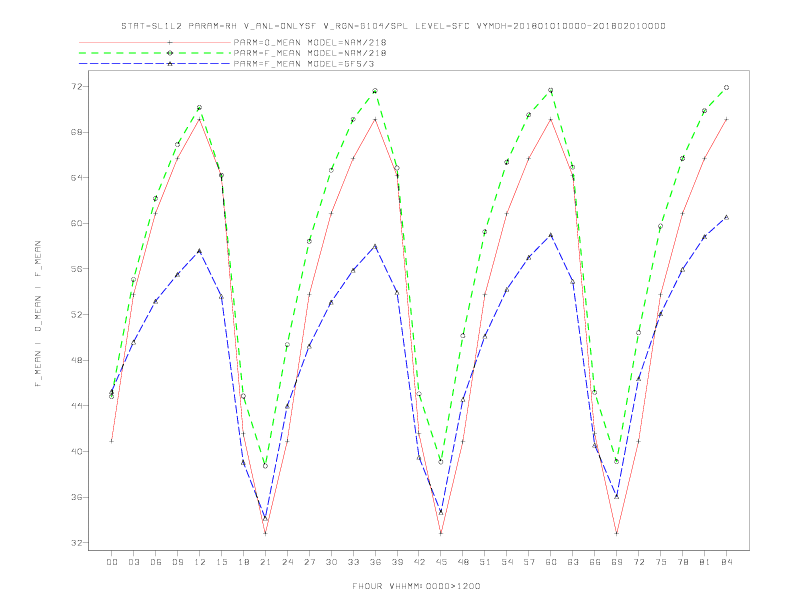Click x-axis tick label 33
The image size is (792, 612).
tap(353, 562)
